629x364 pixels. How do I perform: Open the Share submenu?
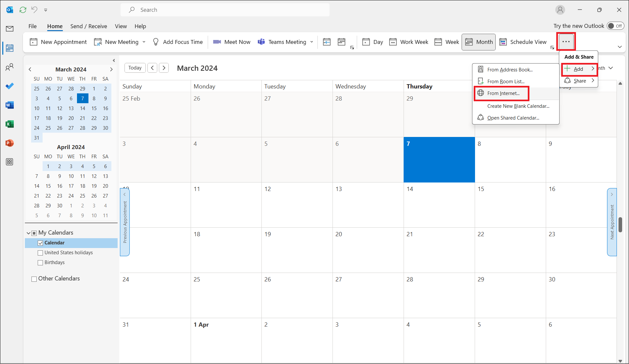pyautogui.click(x=579, y=81)
